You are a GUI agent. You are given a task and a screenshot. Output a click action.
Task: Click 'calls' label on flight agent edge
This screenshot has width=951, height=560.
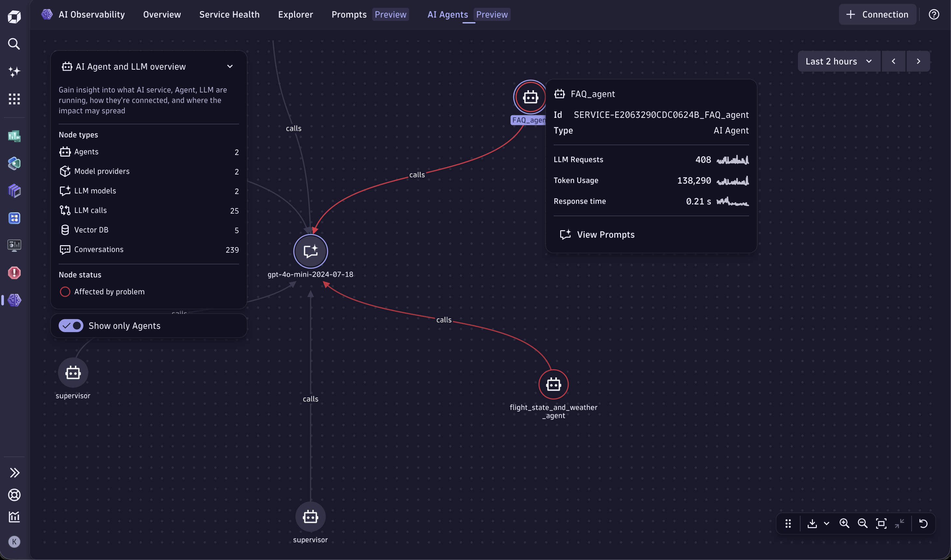[x=444, y=320]
